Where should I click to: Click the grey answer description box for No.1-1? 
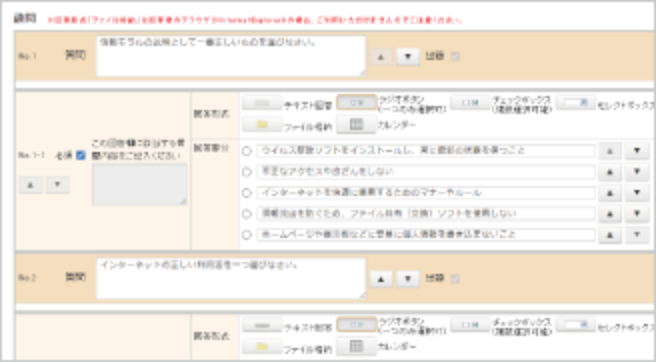[x=140, y=185]
